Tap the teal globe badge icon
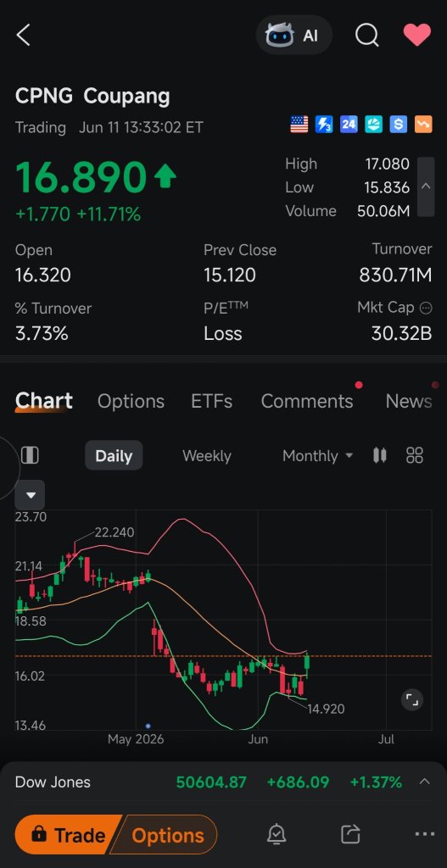This screenshot has height=868, width=447. pos(373,125)
